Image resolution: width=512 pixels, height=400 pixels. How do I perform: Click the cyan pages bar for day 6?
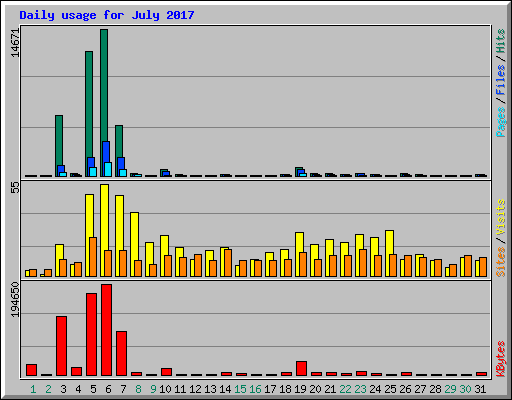108,169
